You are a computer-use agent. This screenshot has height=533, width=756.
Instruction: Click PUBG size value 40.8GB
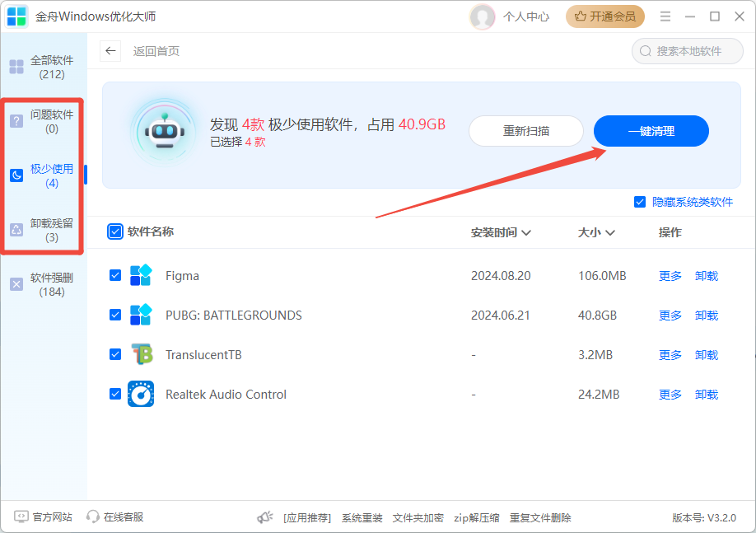597,316
